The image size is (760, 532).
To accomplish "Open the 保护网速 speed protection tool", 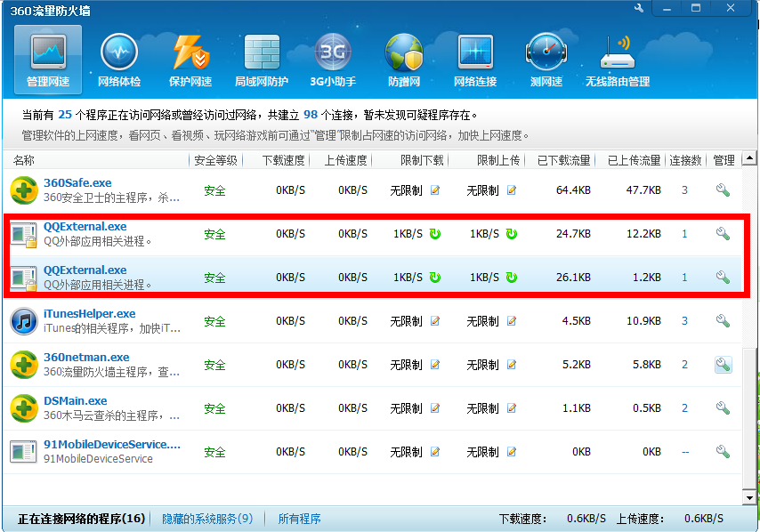I will 190,60.
